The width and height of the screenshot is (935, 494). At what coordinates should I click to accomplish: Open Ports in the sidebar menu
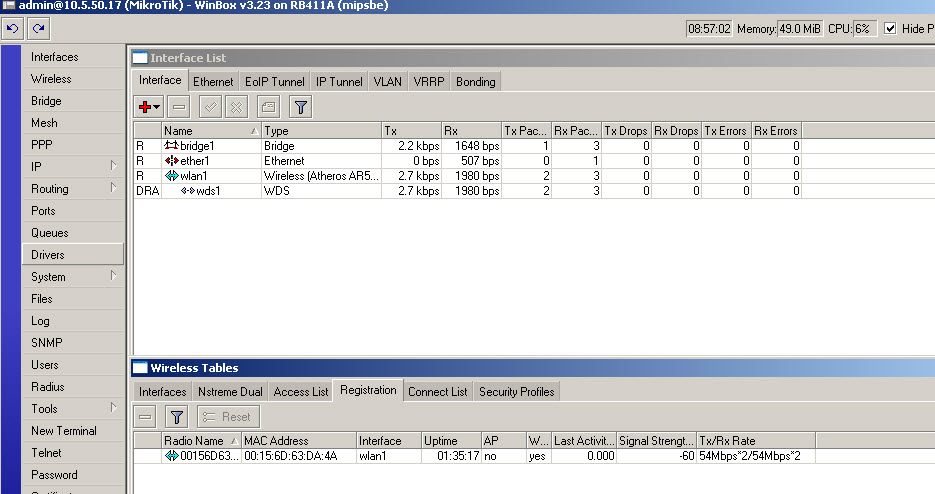point(73,211)
